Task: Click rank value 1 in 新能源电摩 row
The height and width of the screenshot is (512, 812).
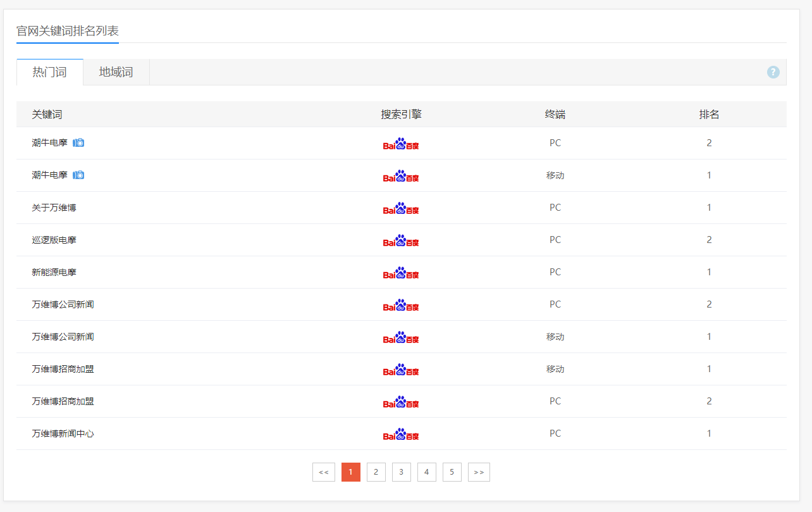Action: (710, 272)
